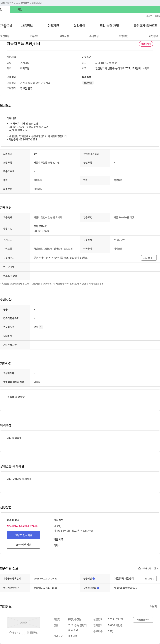Jump to the 모집요강 section tab
The image size is (160, 644).
tap(5, 36)
